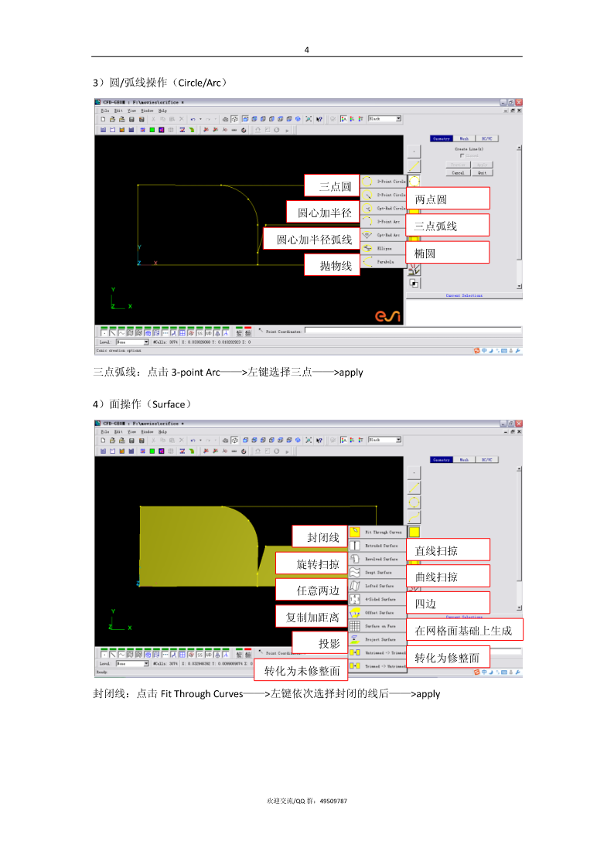Viewport: 614px width, 868px height.
Task: Choose 2-Point Circle from the flyout
Action: coord(384,195)
